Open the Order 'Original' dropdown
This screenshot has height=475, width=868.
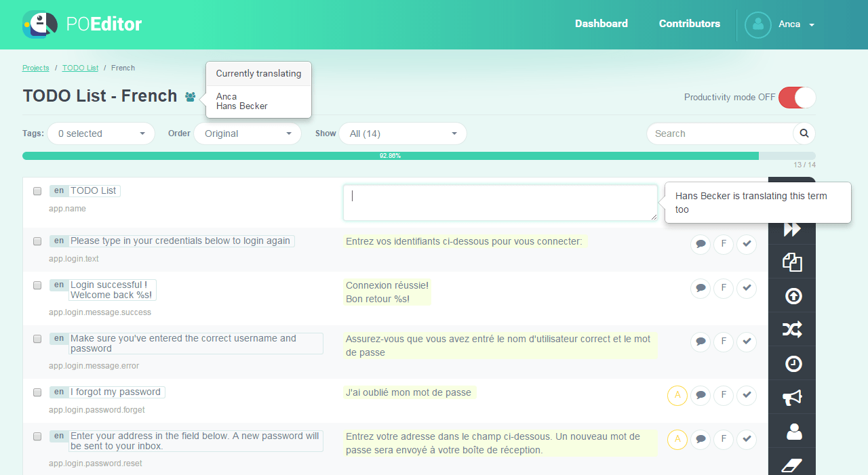[248, 133]
